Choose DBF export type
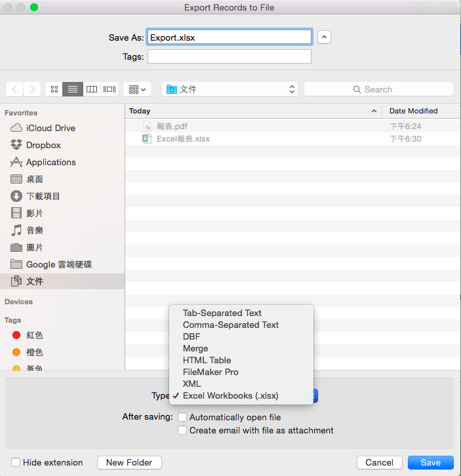 [x=241, y=336]
